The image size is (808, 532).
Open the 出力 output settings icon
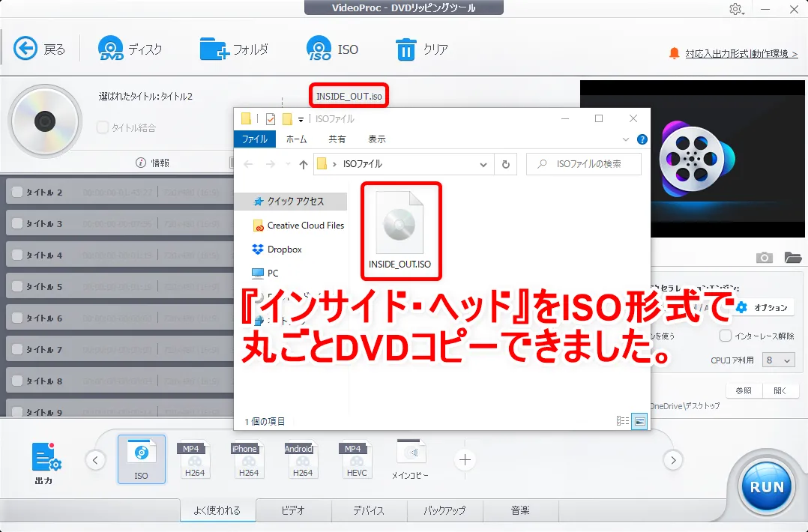point(45,457)
